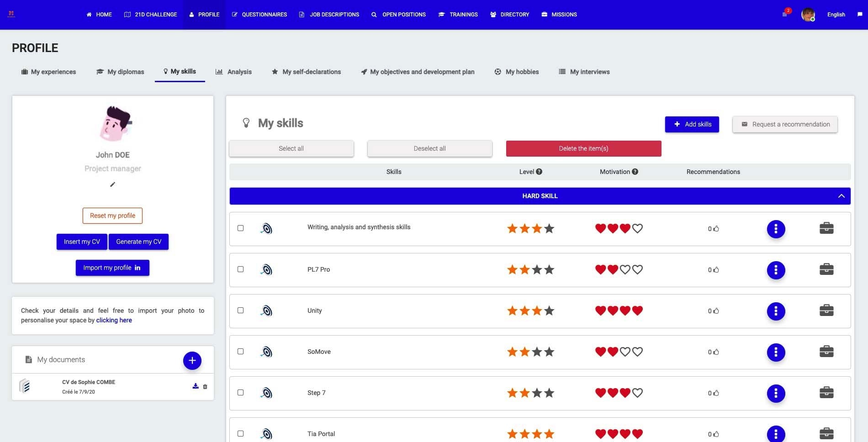Screen dimensions: 868x442
Task: Tick the Step 7 checkbox
Action: point(241,393)
